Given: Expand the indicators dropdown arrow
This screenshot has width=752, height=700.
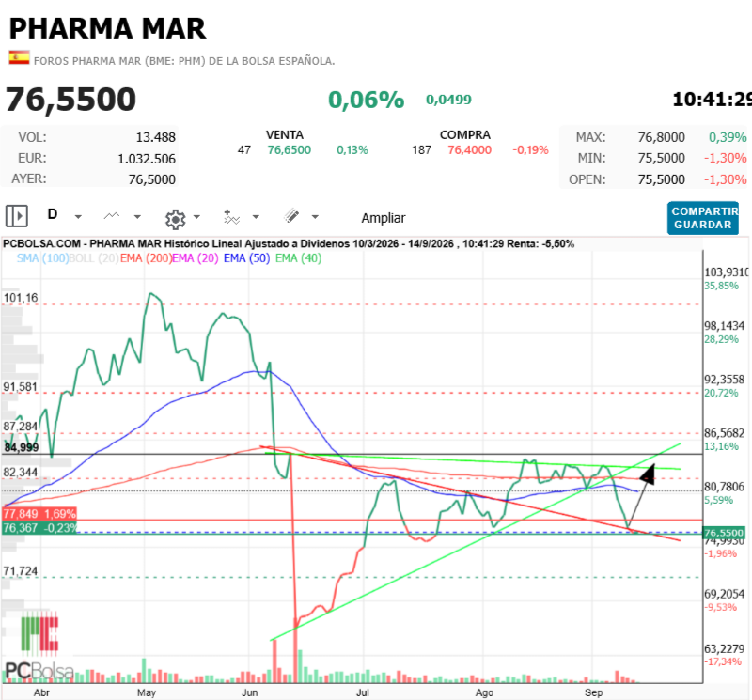Looking at the screenshot, I should point(256,217).
